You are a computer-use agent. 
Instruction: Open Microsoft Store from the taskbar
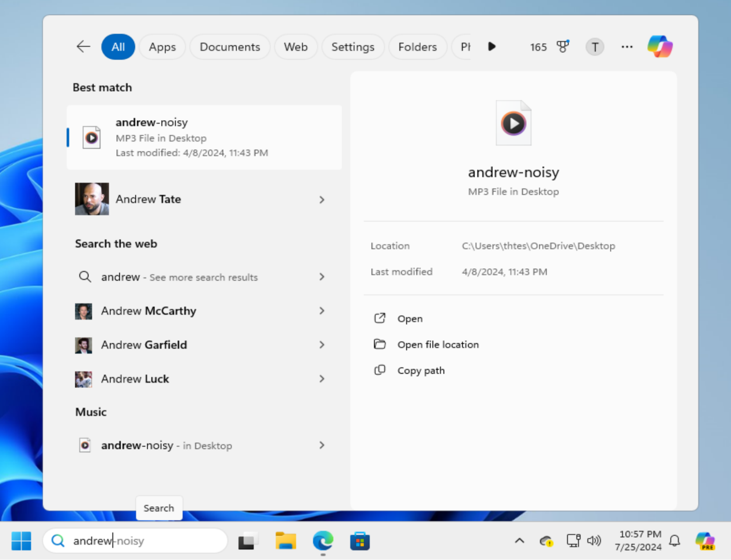[360, 541]
